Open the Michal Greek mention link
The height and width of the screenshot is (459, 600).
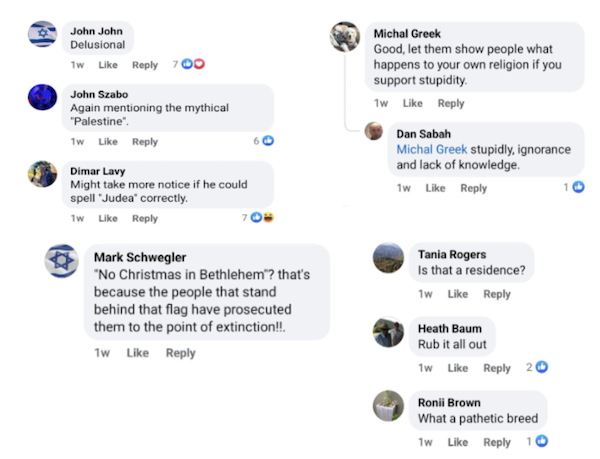tap(431, 149)
